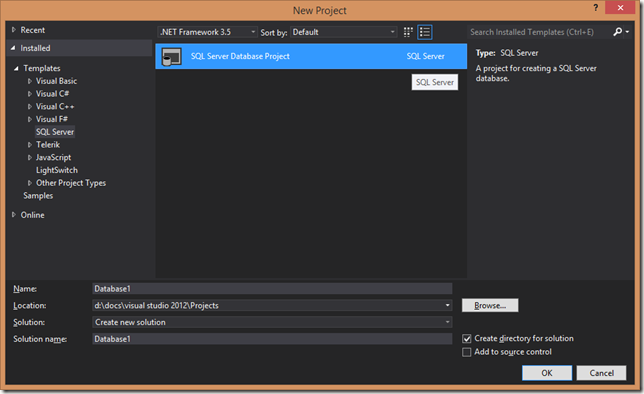Enable Add to source control checkbox
Image resolution: width=644 pixels, height=394 pixels.
point(467,352)
